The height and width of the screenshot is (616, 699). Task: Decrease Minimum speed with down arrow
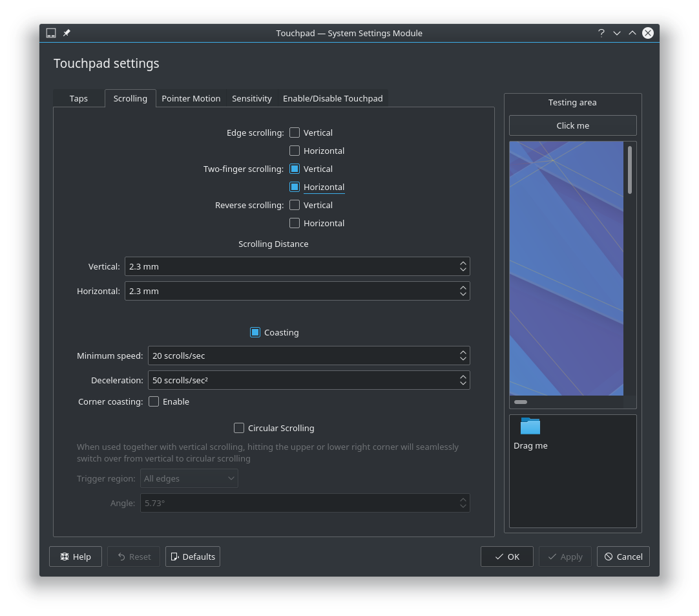tap(463, 359)
